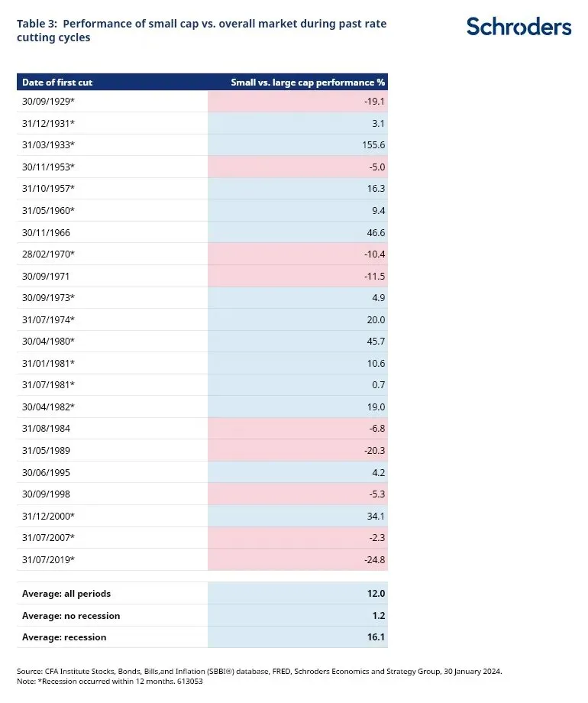Select the 28/02/1970* date cell
This screenshot has height=703, width=588.
[49, 254]
